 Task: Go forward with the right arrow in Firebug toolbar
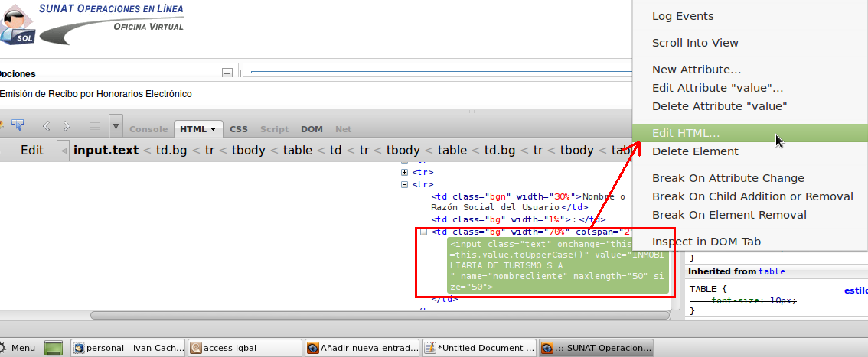pos(67,126)
